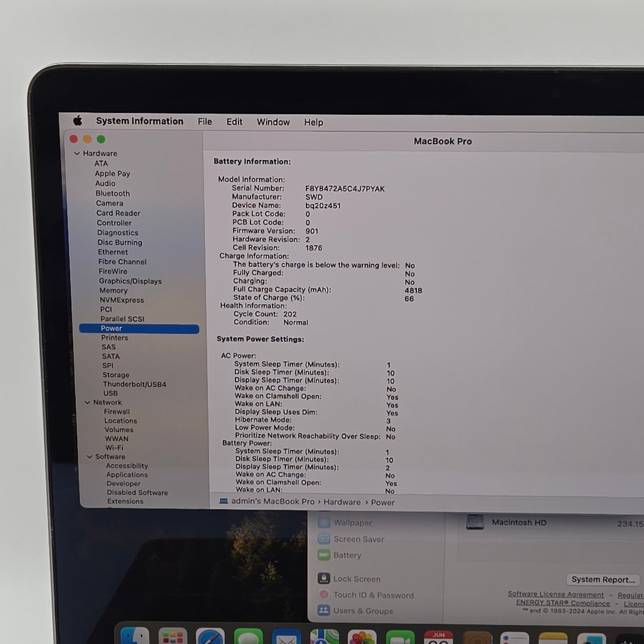
Task: Open the ENERGY STAR Compliance link
Action: coord(563,603)
